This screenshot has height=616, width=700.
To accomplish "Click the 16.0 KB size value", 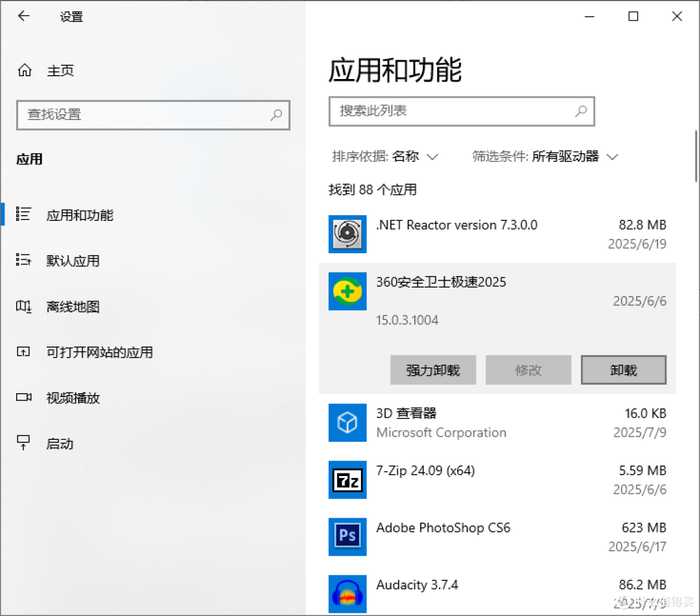I will pyautogui.click(x=646, y=413).
